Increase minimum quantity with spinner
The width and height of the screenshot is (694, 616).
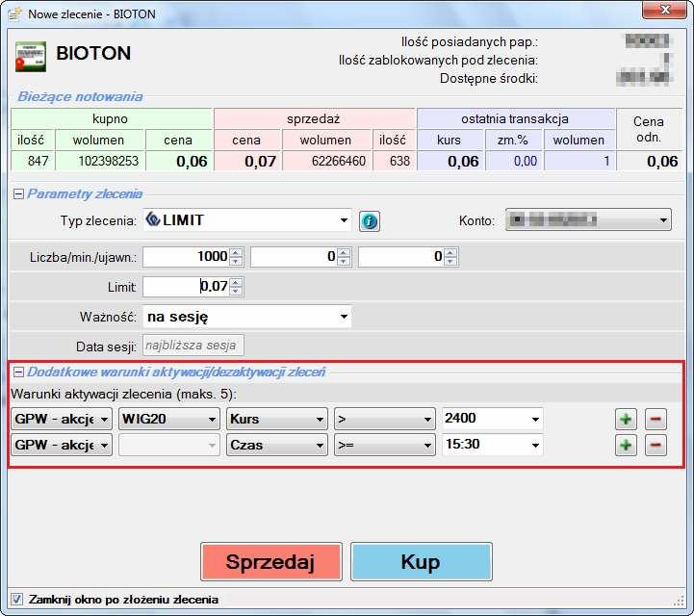(x=344, y=252)
